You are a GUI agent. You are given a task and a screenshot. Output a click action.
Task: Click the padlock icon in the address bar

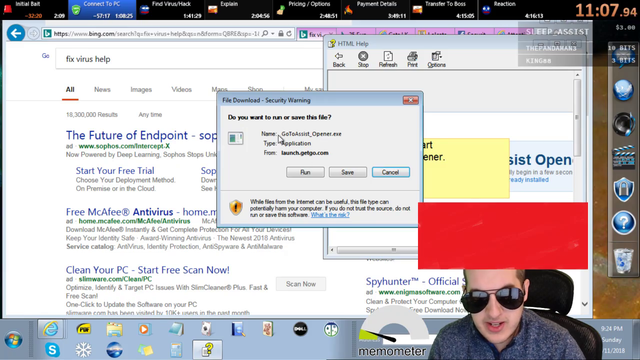pyautogui.click(x=281, y=33)
